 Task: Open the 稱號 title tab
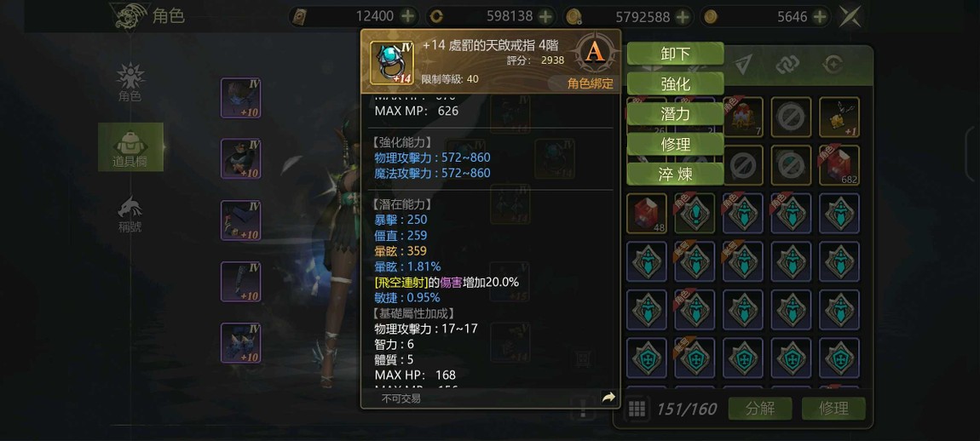click(130, 215)
